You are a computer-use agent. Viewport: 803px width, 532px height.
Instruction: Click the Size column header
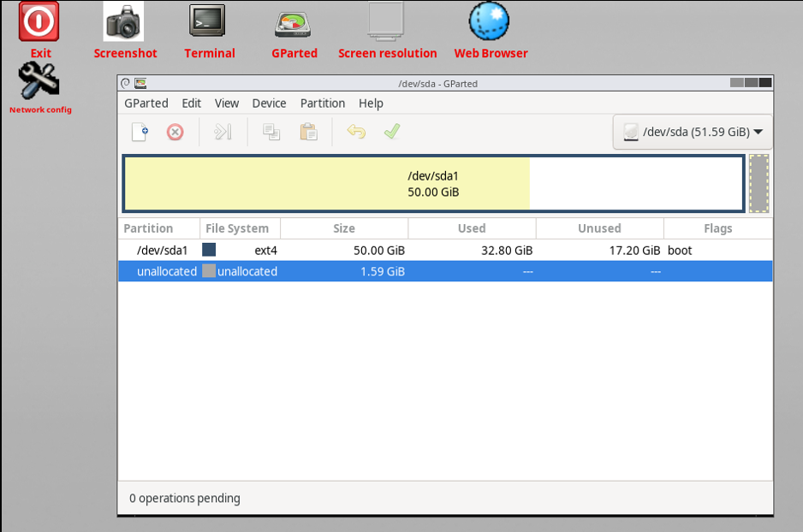click(x=344, y=228)
